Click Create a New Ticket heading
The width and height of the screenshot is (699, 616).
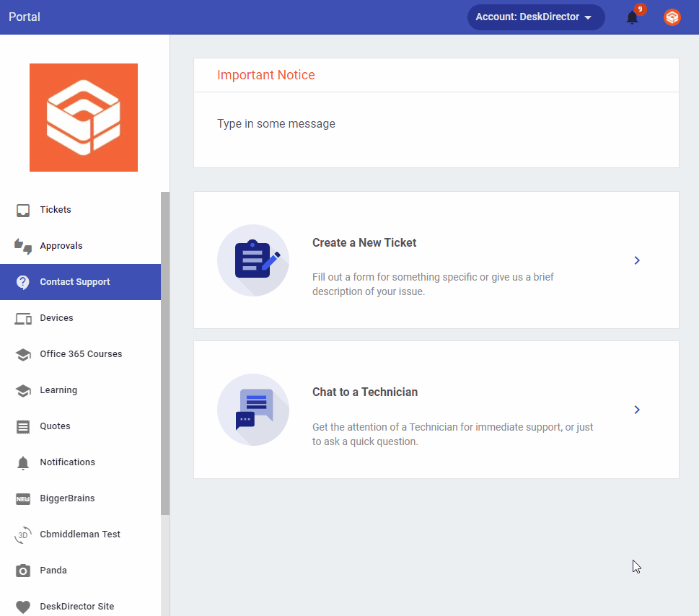click(364, 243)
